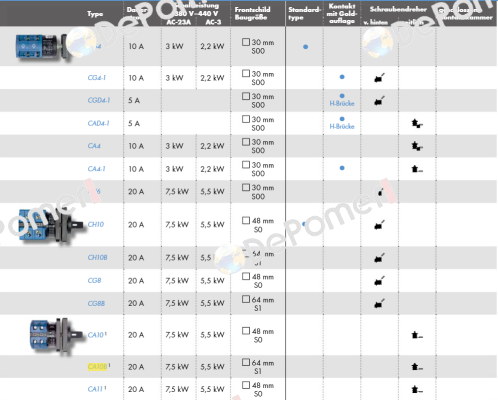Screen dimensions: 498x400
Task: Click the screwdriver icon in the CH10 row
Action: click(379, 225)
